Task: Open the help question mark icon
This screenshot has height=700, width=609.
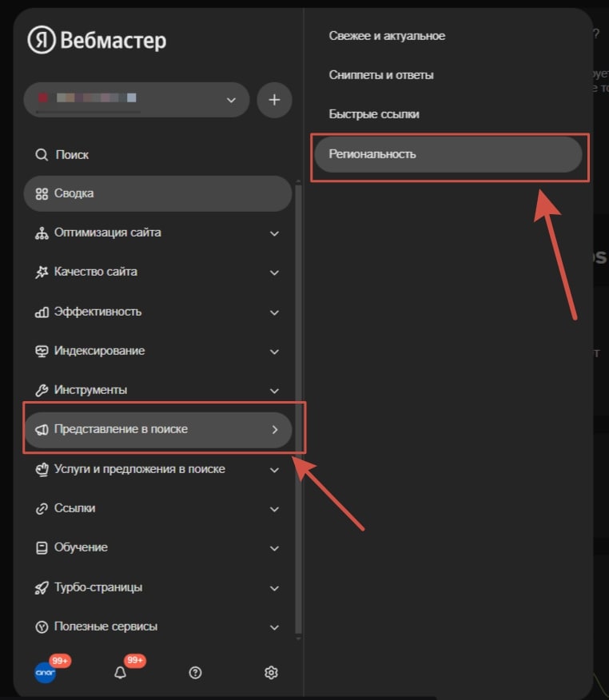Action: click(195, 672)
